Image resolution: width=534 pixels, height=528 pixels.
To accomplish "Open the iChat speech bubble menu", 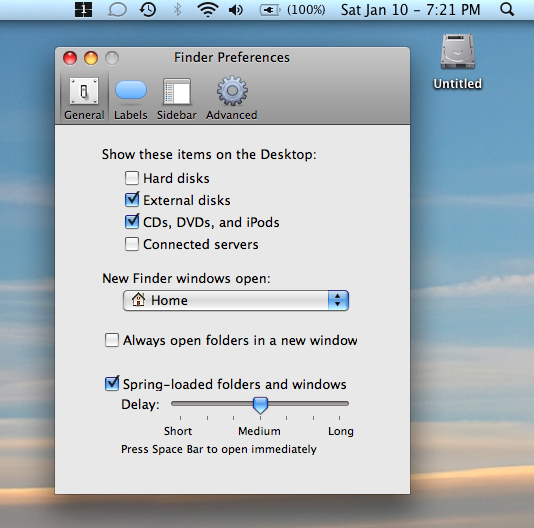I will (117, 10).
